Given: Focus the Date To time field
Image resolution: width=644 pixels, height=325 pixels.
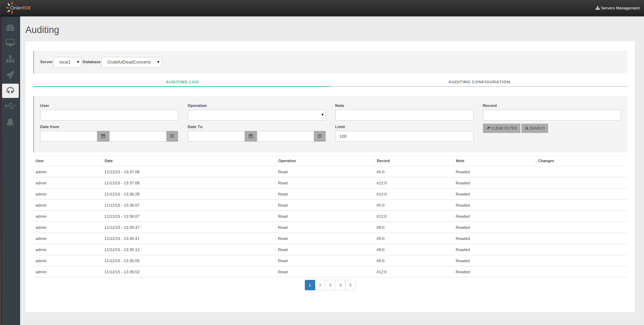Looking at the screenshot, I should (x=286, y=136).
